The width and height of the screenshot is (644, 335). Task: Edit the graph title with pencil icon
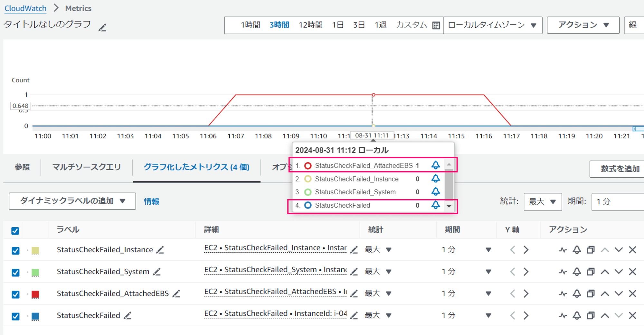pos(102,28)
